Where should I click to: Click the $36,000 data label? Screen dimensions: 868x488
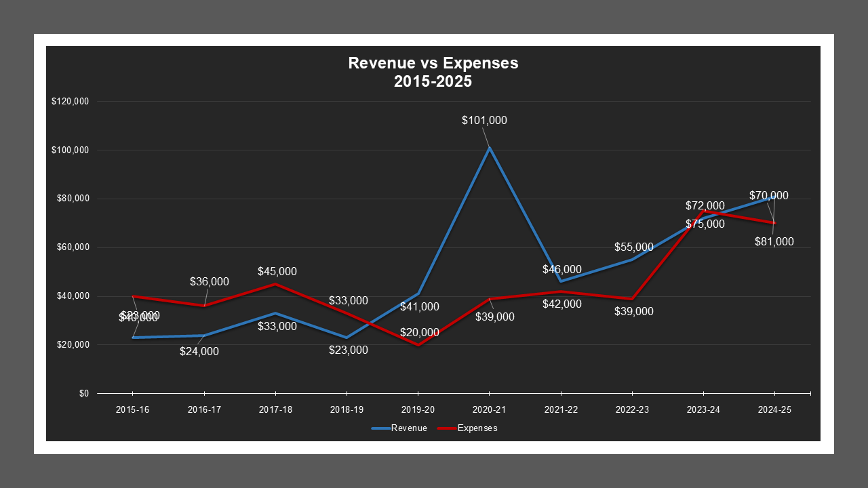(x=209, y=281)
